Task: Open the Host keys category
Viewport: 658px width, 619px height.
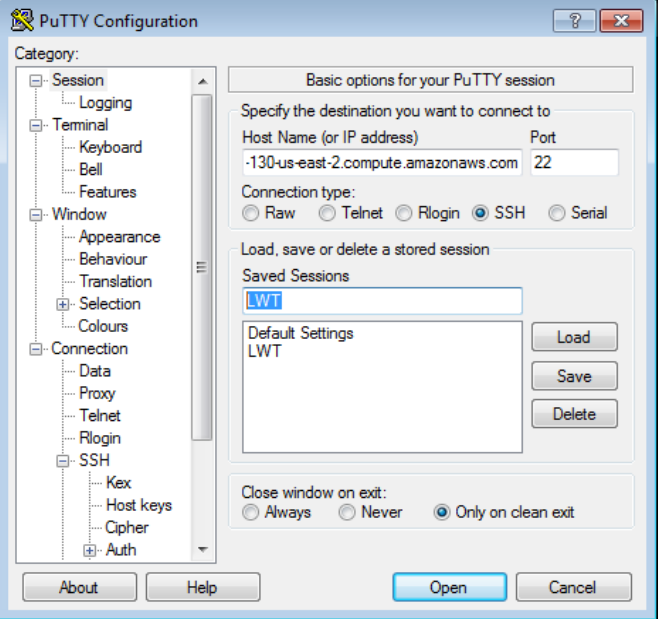Action: (x=139, y=505)
